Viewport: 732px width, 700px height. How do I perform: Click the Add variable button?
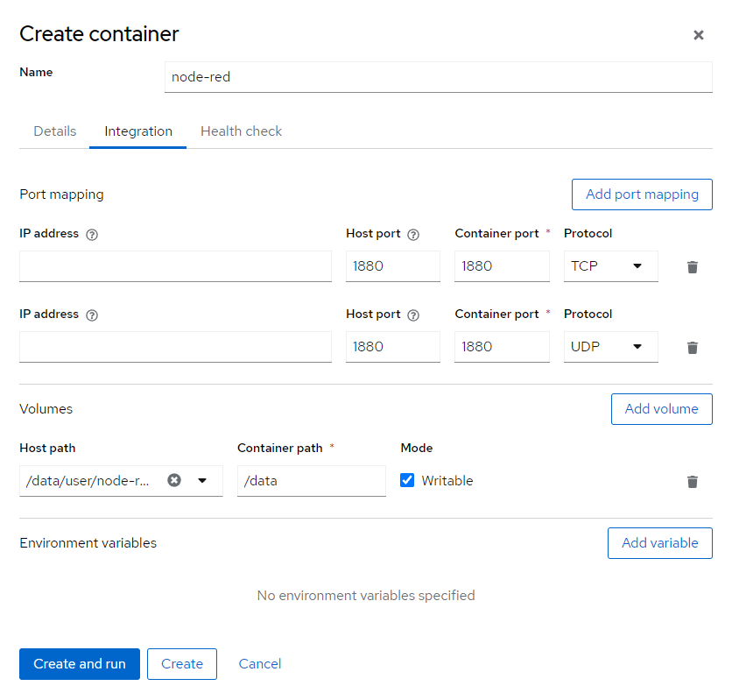coord(659,543)
